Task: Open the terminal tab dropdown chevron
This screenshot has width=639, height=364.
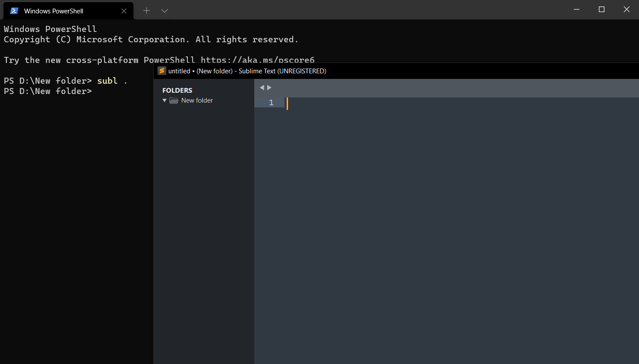Action: [x=164, y=10]
